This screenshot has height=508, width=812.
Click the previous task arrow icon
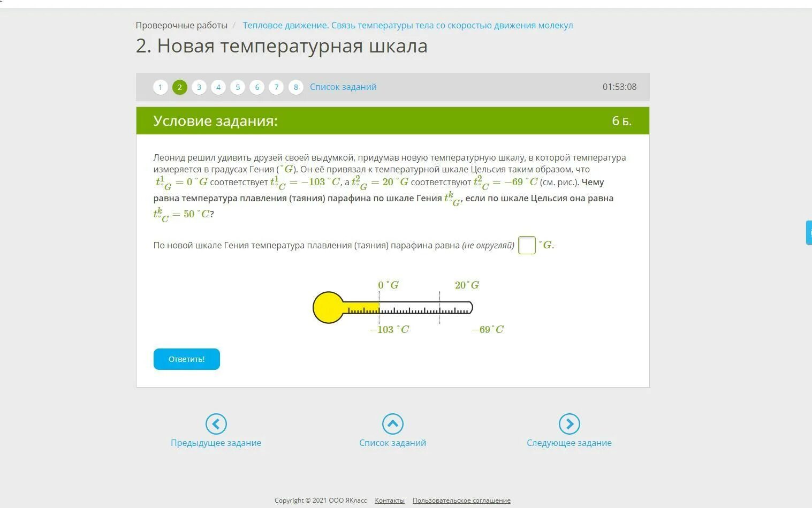click(216, 423)
